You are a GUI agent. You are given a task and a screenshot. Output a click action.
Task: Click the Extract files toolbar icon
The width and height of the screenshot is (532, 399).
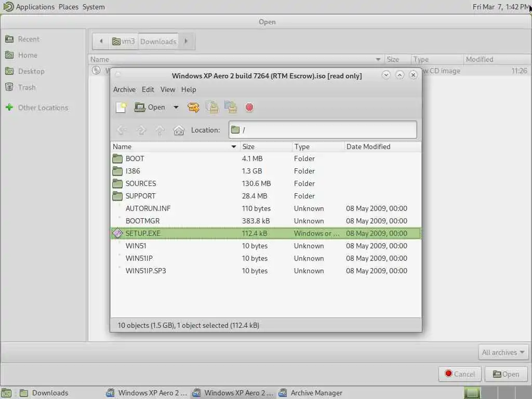193,108
